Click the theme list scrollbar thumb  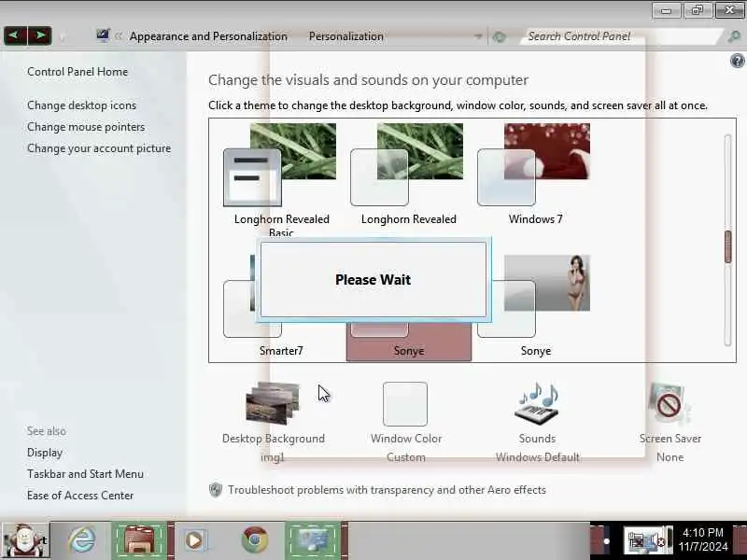coord(727,246)
